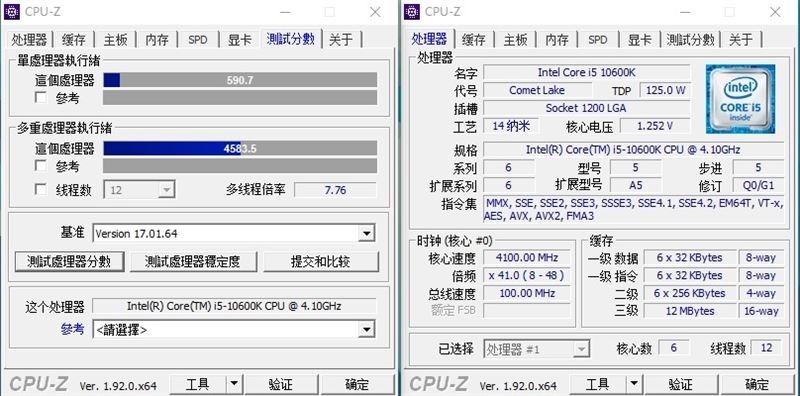
Task: Click 验证 button in left window
Action: [280, 384]
